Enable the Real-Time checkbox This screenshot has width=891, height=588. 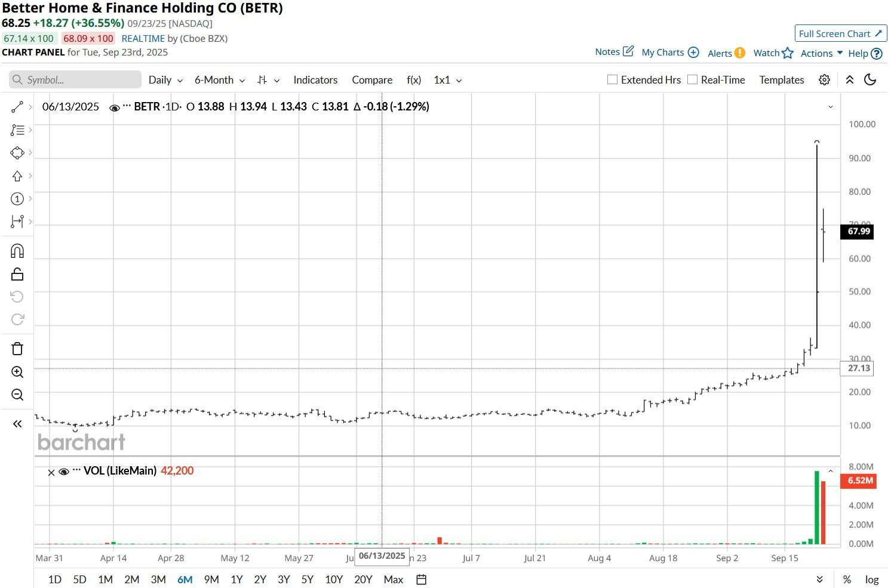(x=692, y=79)
